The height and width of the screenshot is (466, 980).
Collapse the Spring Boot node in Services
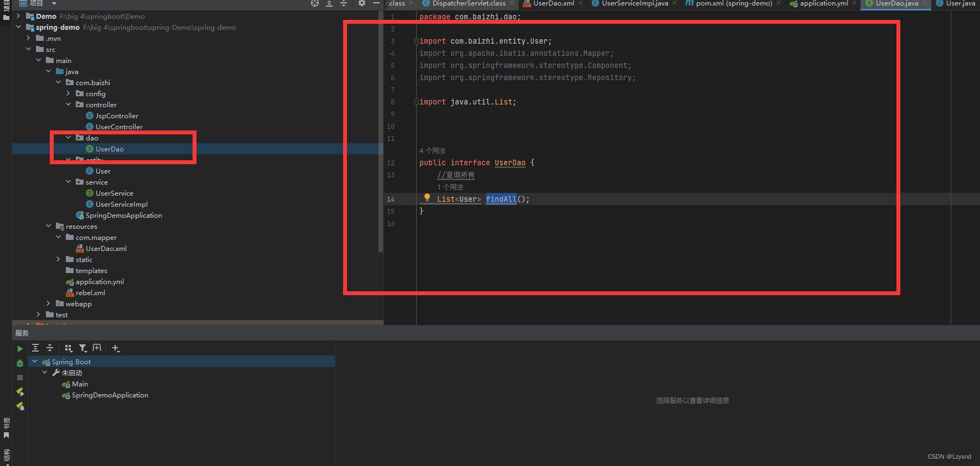35,362
